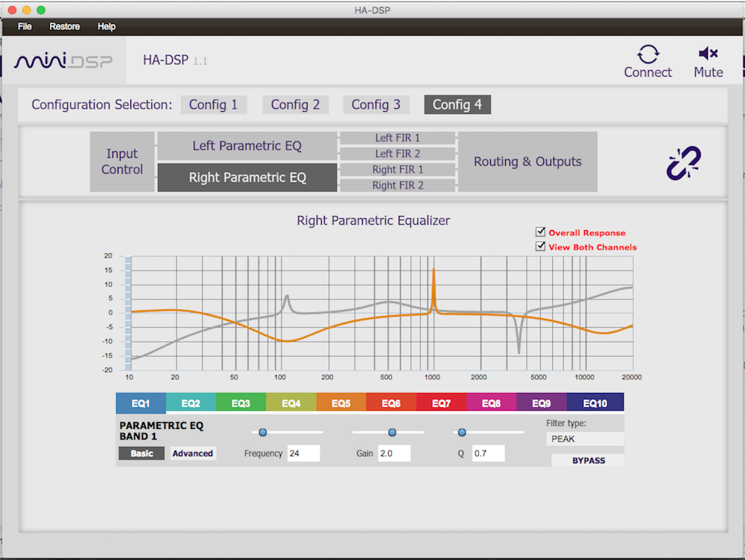This screenshot has height=560, width=745.
Task: Switch to Left Parametric EQ
Action: [247, 146]
